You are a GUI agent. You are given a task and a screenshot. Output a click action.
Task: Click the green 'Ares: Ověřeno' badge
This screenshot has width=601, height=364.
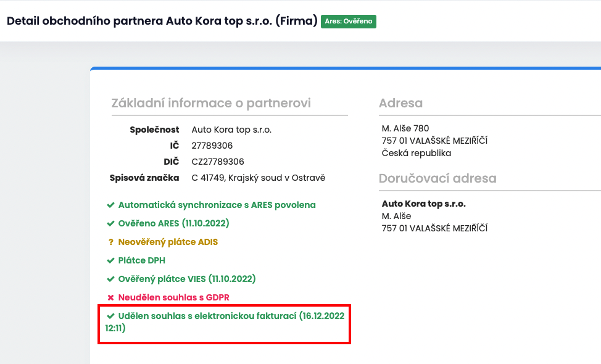pyautogui.click(x=349, y=21)
